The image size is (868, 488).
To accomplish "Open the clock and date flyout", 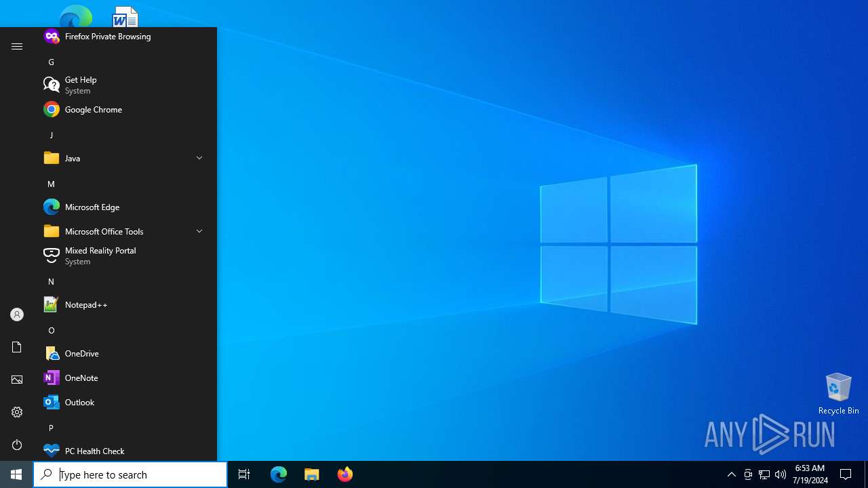I will [810, 474].
